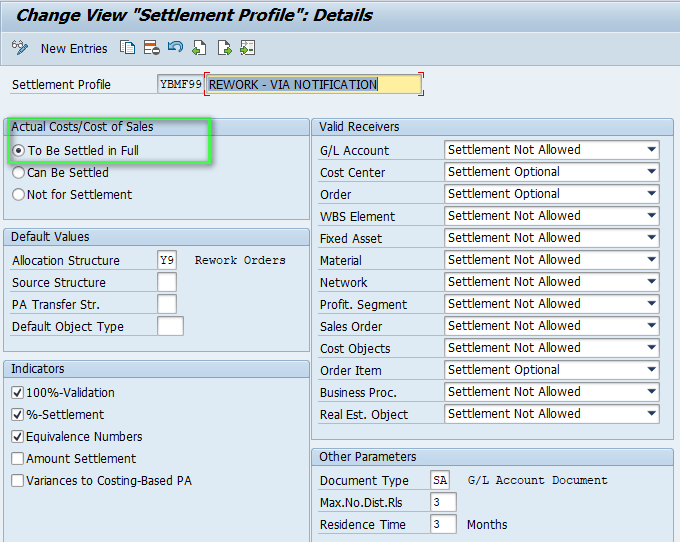Screen dimensions: 680x542
Task: Enable the Amount Settlement checkbox
Action: 18,459
